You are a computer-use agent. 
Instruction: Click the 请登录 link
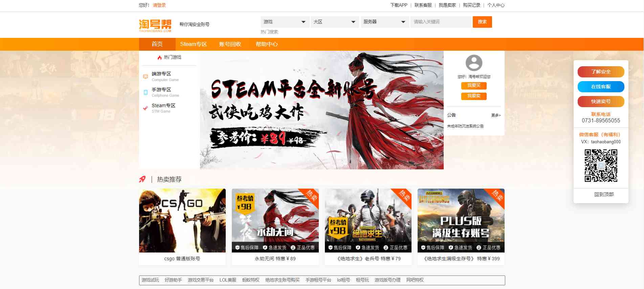(159, 5)
